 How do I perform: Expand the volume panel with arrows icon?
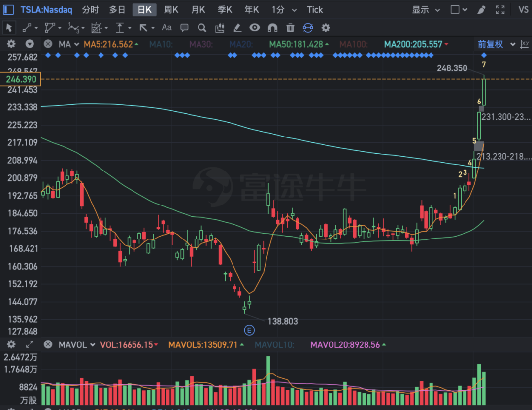pos(30,344)
